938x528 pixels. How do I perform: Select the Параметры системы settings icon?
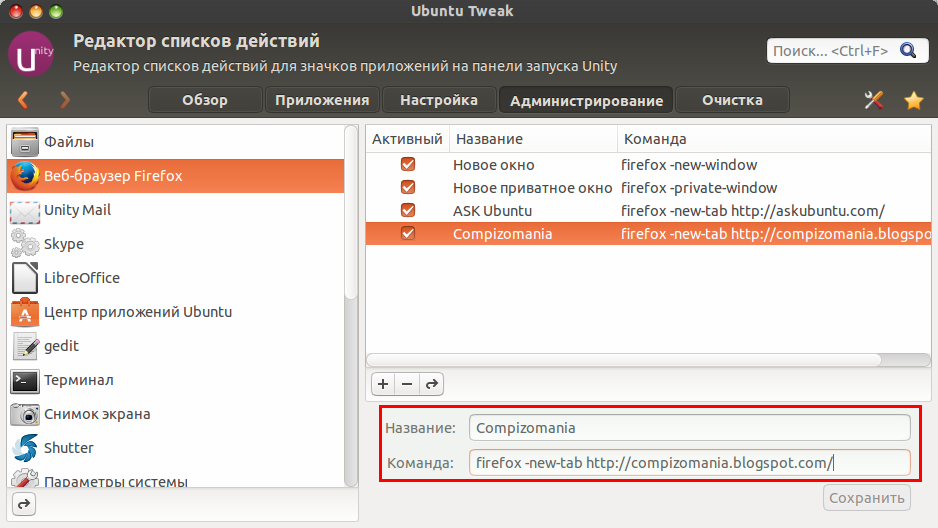(25, 478)
